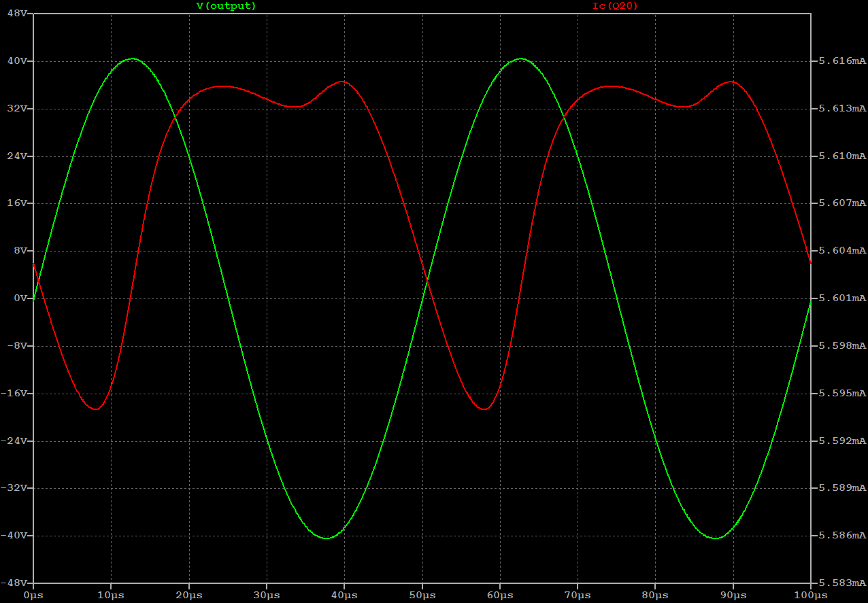Click the 48V left axis label
868x603 pixels.
point(16,14)
